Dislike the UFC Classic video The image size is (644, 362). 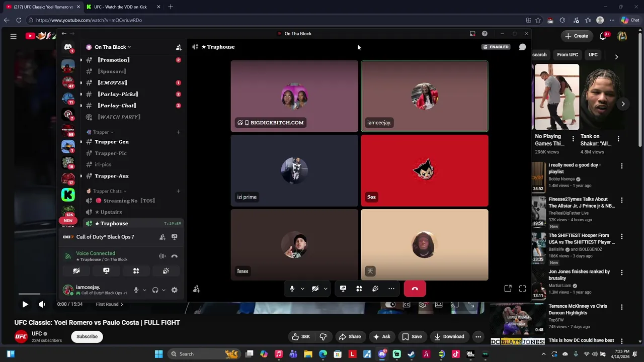coord(324,337)
